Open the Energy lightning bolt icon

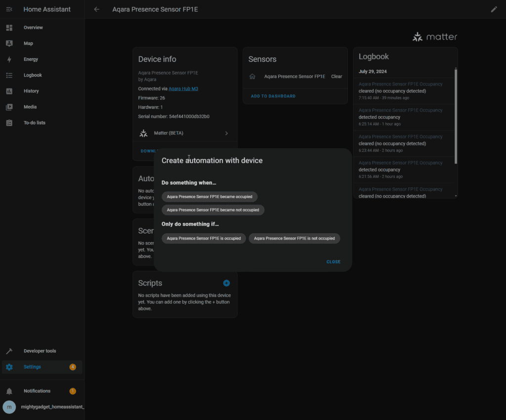(x=9, y=59)
